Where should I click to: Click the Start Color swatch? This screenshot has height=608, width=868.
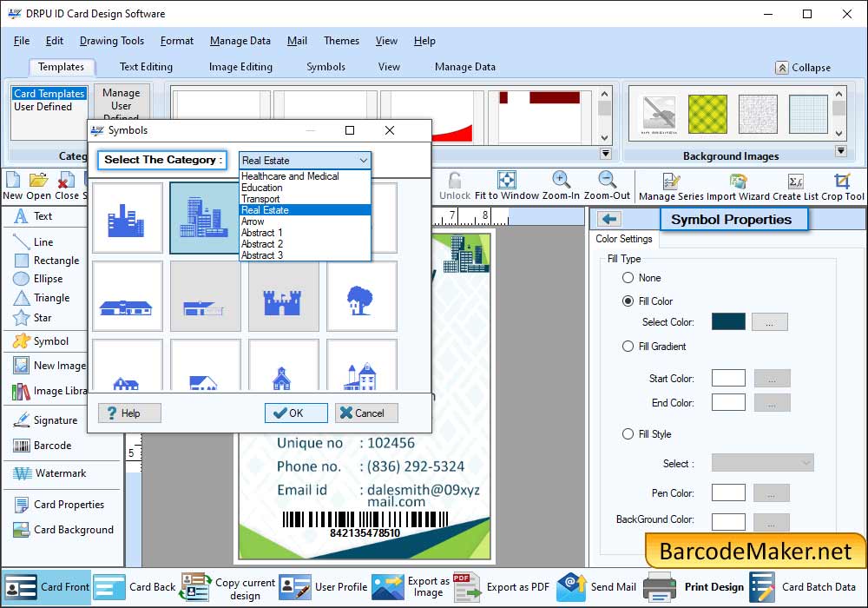(728, 378)
